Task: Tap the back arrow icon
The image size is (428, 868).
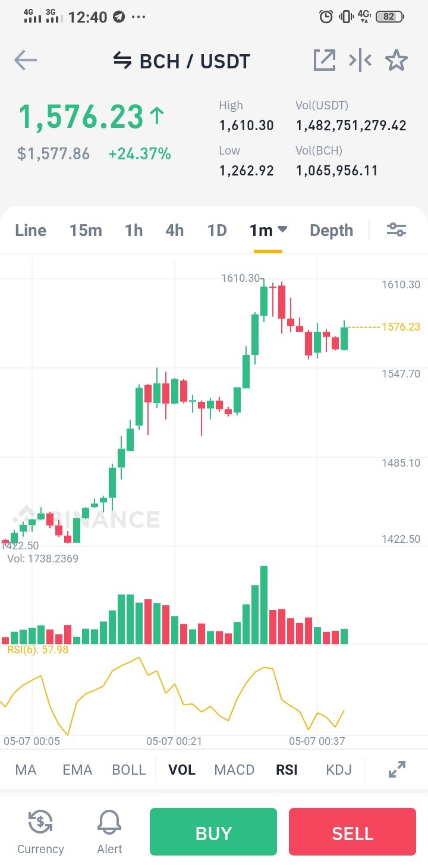Action: point(26,61)
